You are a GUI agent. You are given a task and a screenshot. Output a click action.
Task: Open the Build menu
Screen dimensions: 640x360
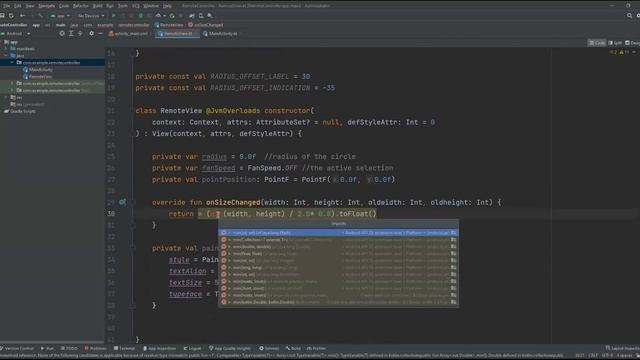[x=98, y=6]
